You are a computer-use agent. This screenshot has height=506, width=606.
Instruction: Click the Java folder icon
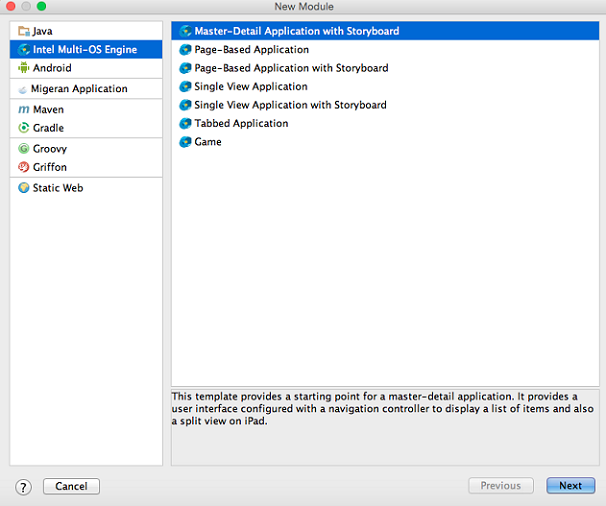(24, 31)
